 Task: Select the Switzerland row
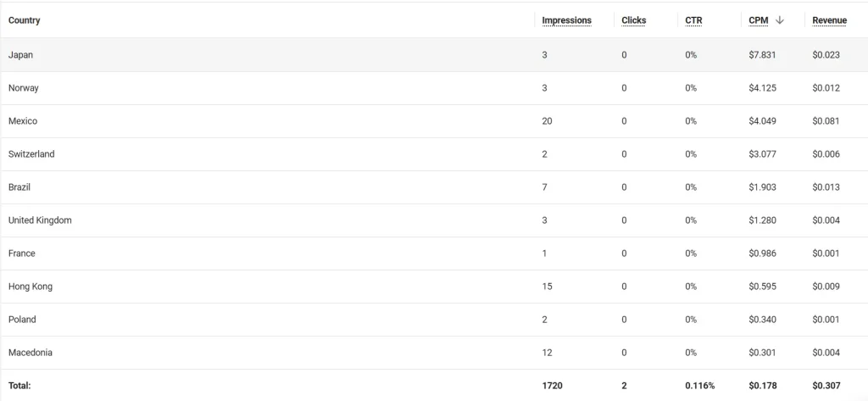(x=434, y=154)
